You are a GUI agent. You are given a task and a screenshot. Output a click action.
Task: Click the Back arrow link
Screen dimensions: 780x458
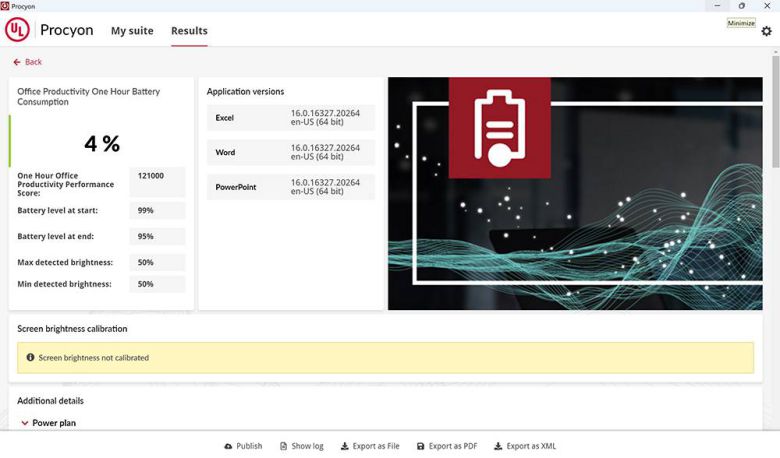pos(28,62)
